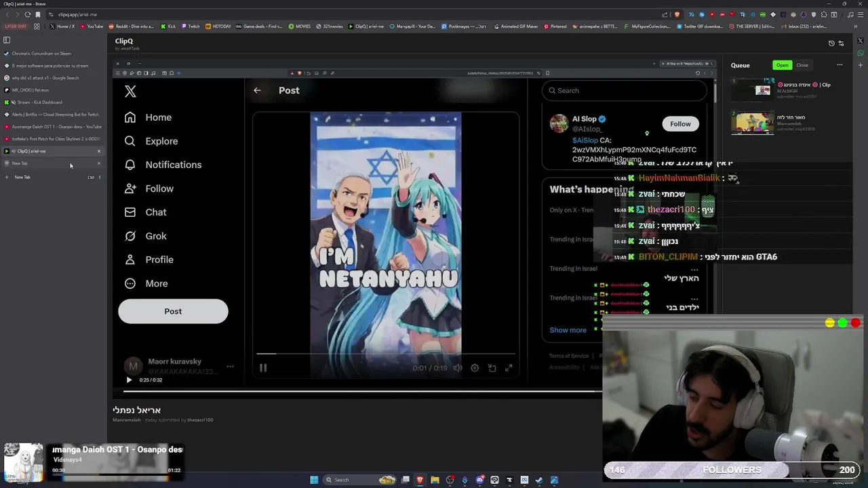Click the white Post button in video

173,311
